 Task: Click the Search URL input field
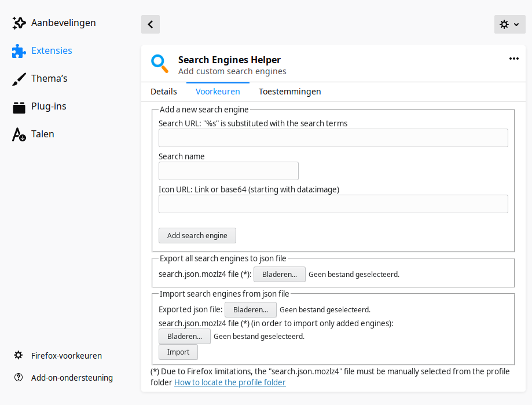[333, 138]
